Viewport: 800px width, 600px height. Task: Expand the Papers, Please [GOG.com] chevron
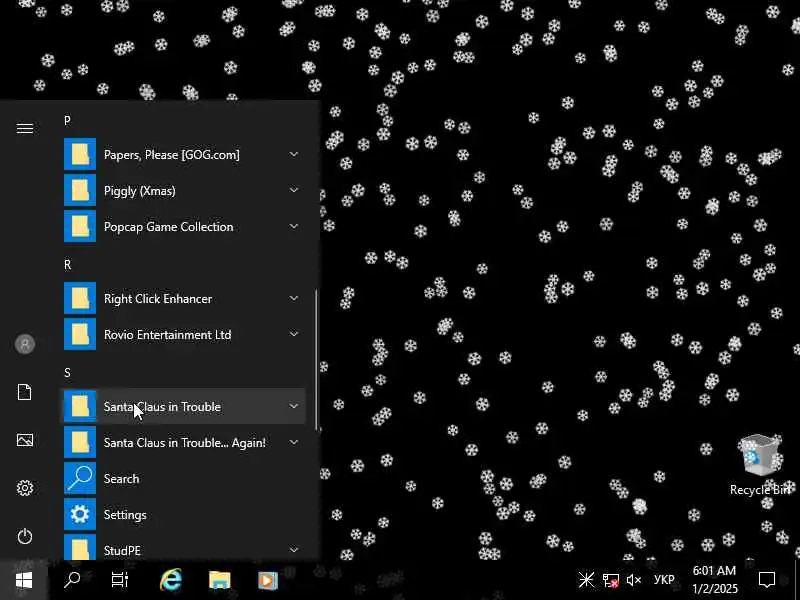pos(294,154)
